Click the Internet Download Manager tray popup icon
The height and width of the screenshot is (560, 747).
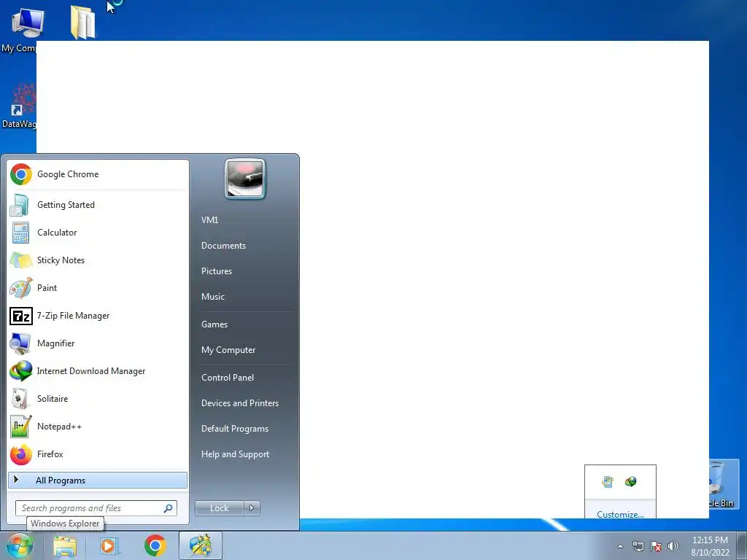pyautogui.click(x=631, y=482)
